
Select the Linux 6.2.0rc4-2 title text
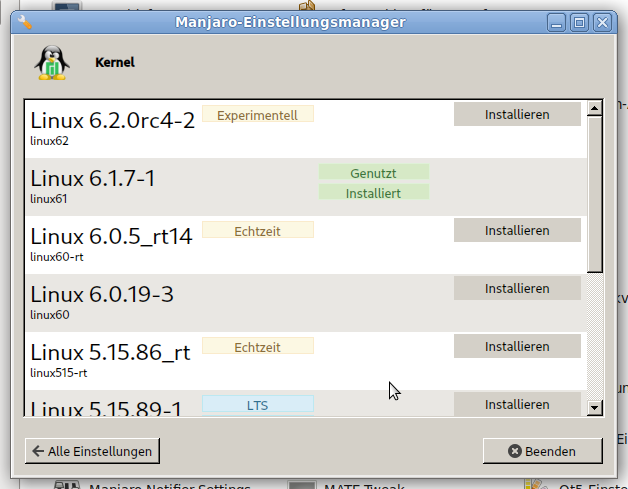[113, 120]
